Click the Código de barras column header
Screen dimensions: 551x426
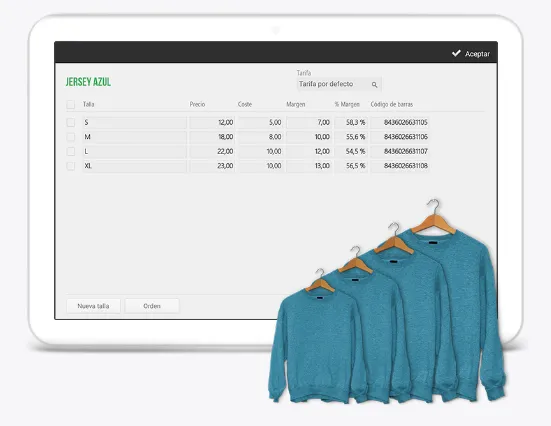(392, 104)
